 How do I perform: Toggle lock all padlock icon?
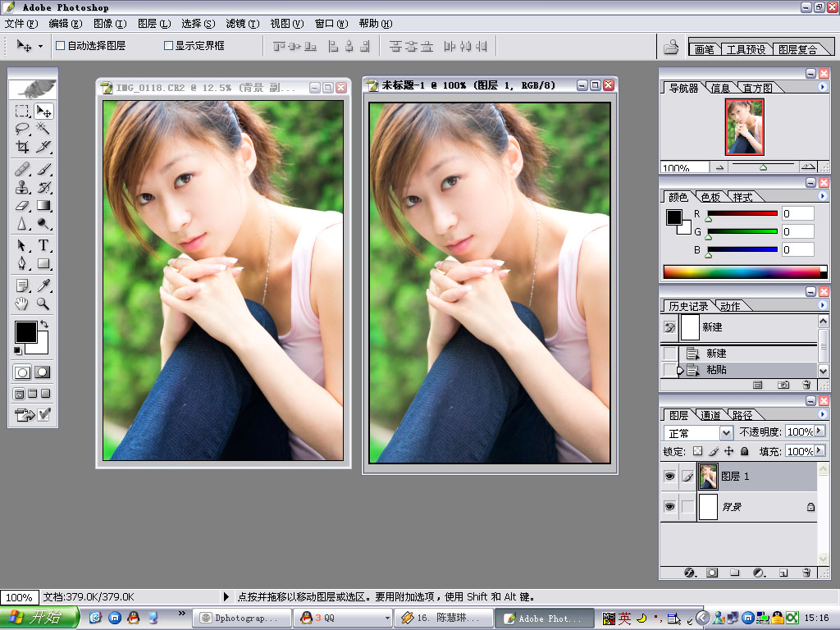point(744,451)
